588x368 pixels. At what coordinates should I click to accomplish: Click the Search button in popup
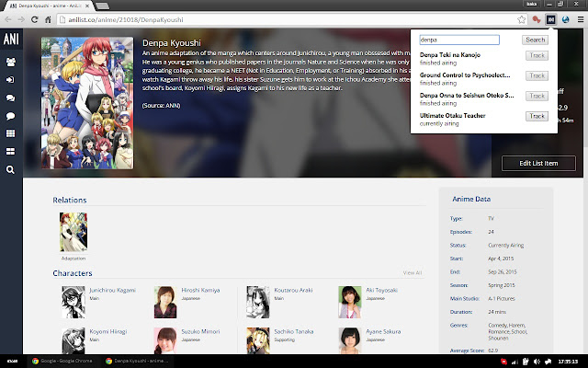pos(535,40)
